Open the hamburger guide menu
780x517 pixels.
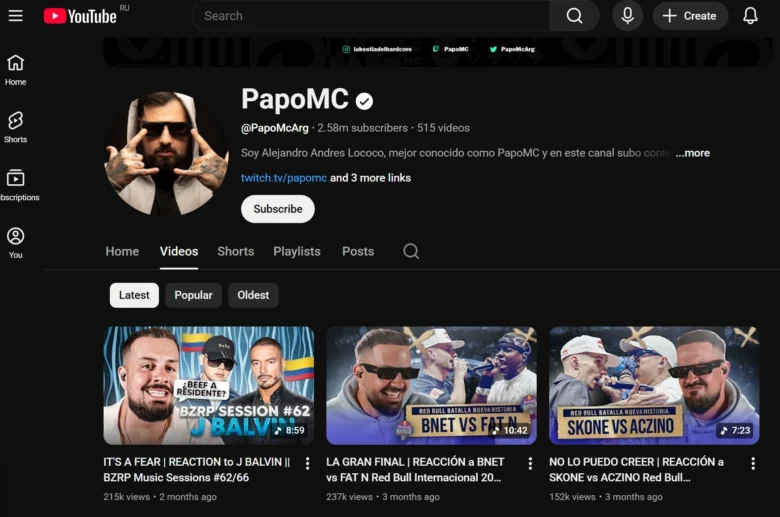15,15
